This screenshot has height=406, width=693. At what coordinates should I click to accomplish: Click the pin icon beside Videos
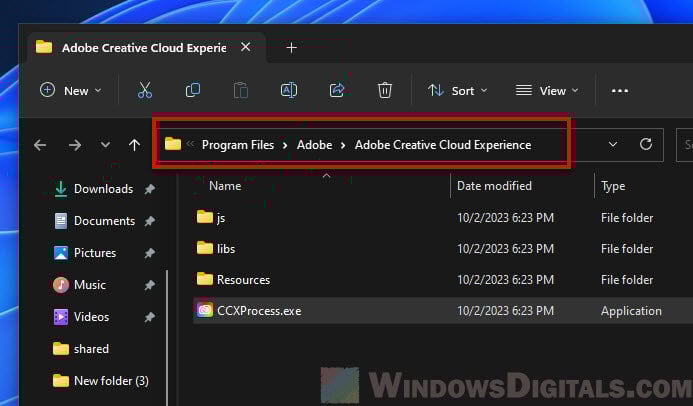[150, 317]
